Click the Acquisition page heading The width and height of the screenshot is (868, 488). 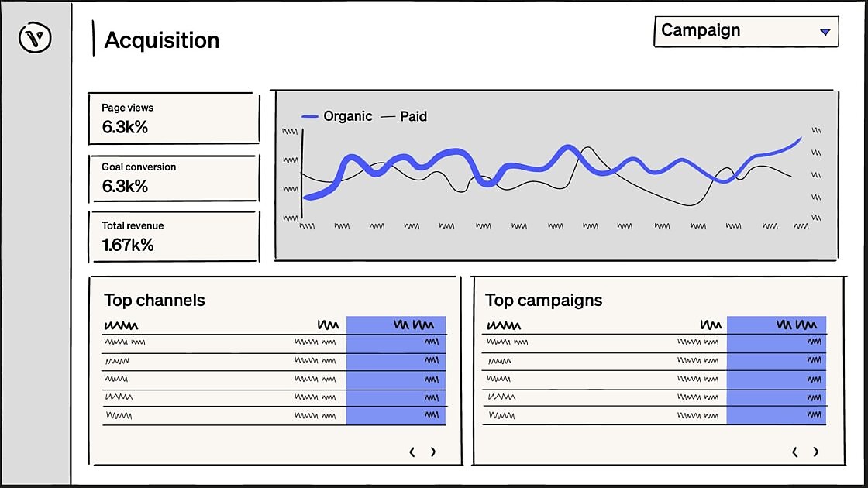pyautogui.click(x=162, y=40)
